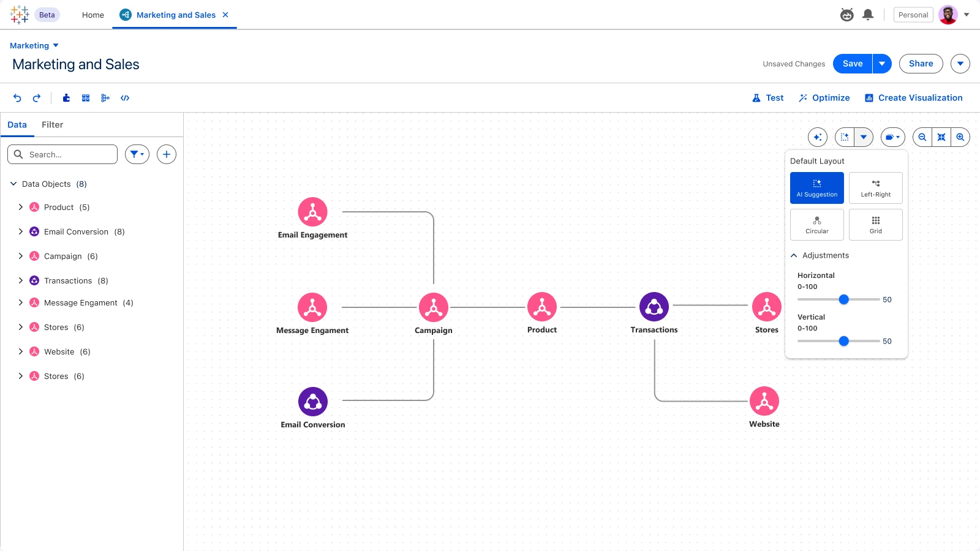
Task: Click Create Visualization
Action: point(913,98)
